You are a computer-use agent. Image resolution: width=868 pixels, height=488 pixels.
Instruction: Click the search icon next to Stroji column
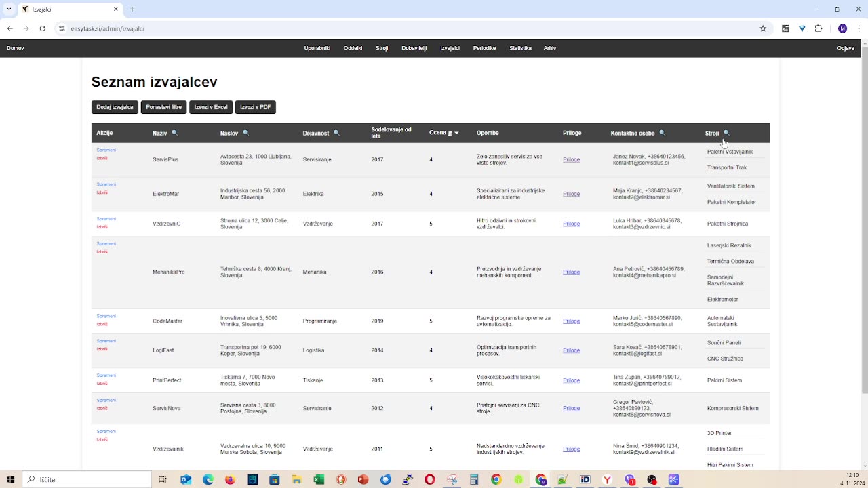point(726,133)
